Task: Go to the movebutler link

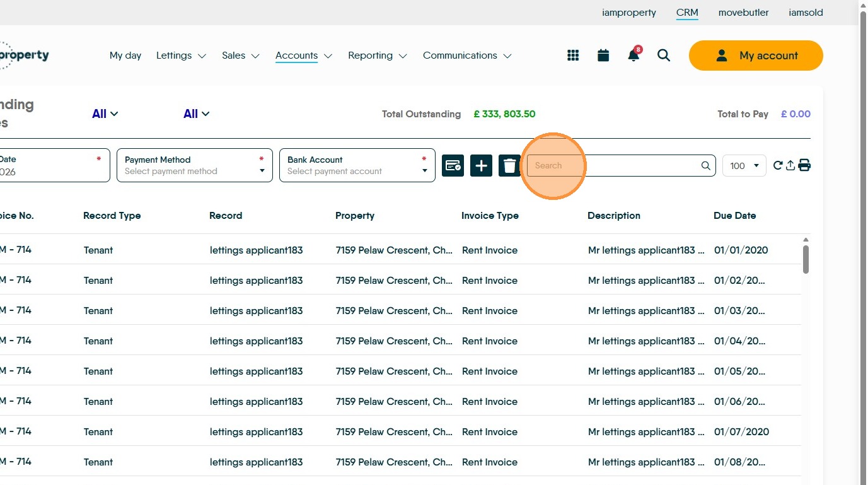Action: click(743, 13)
